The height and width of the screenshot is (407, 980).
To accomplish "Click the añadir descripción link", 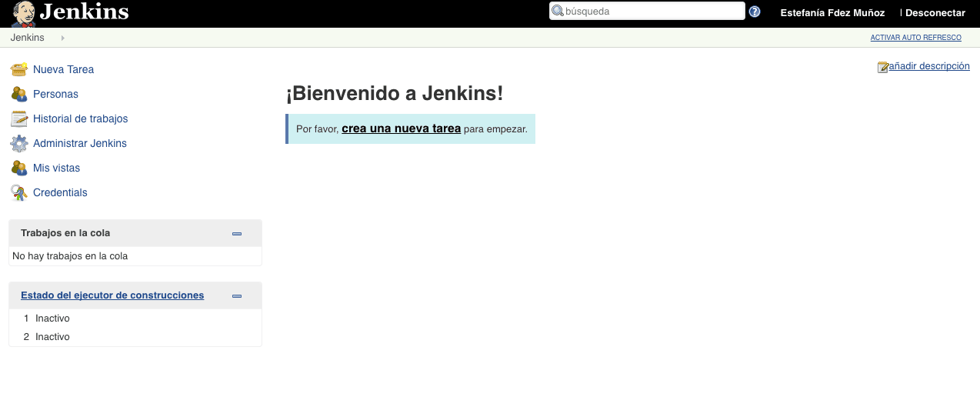I will point(929,66).
